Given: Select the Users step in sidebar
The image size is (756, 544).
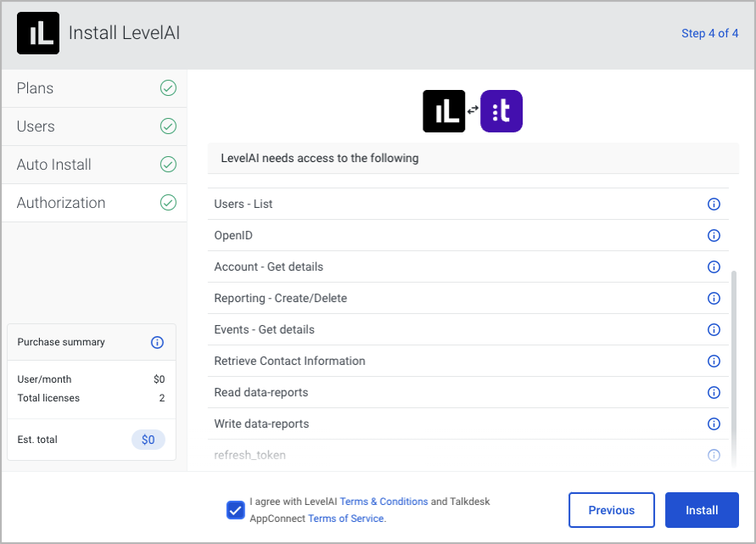Looking at the screenshot, I should [94, 126].
